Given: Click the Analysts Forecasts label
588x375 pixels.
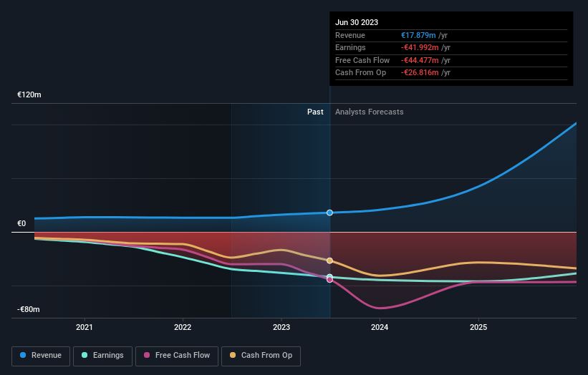Looking at the screenshot, I should [370, 112].
